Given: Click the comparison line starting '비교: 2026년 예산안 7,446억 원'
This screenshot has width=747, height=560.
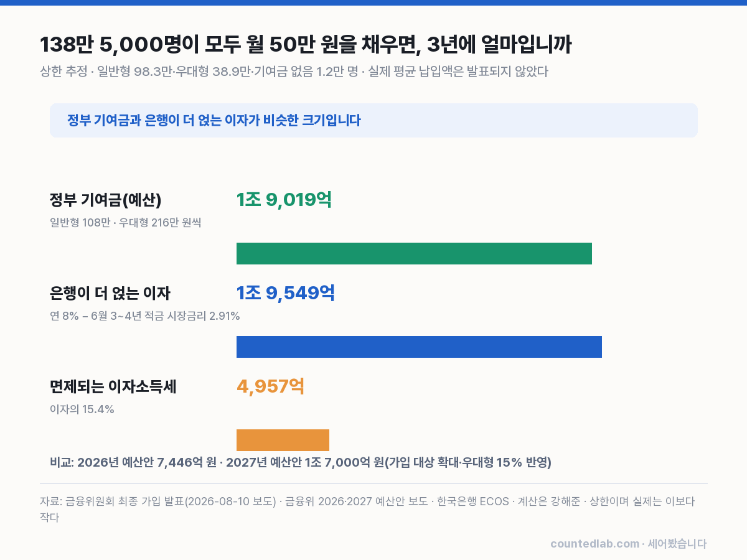Looking at the screenshot, I should point(301,462).
